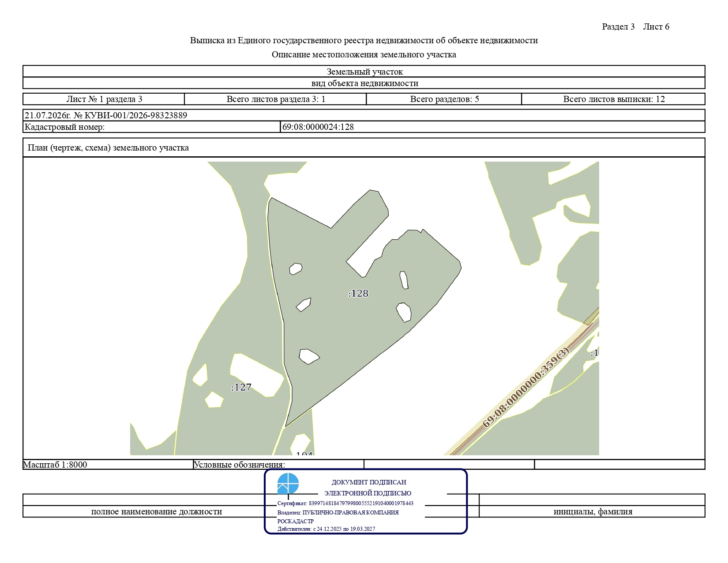728x563 pixels.
Task: Click the Всего разделов: 5 cell
Action: coord(444,99)
